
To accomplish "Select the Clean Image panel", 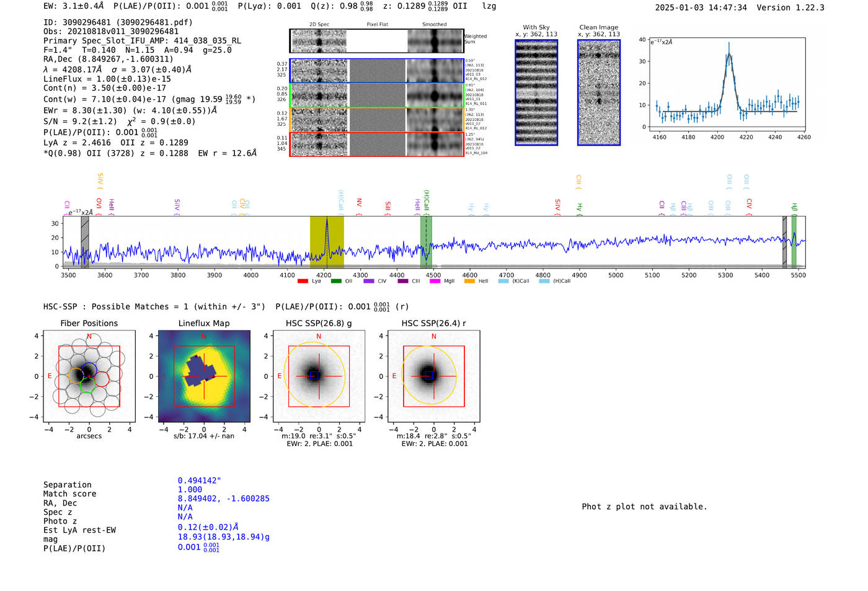I will click(599, 92).
